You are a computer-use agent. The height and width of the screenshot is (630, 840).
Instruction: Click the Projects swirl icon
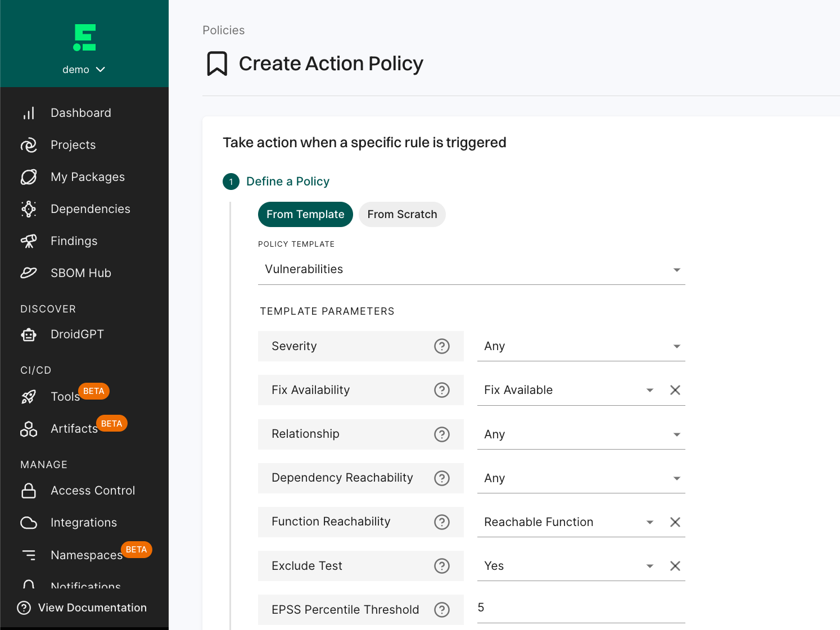click(x=29, y=145)
